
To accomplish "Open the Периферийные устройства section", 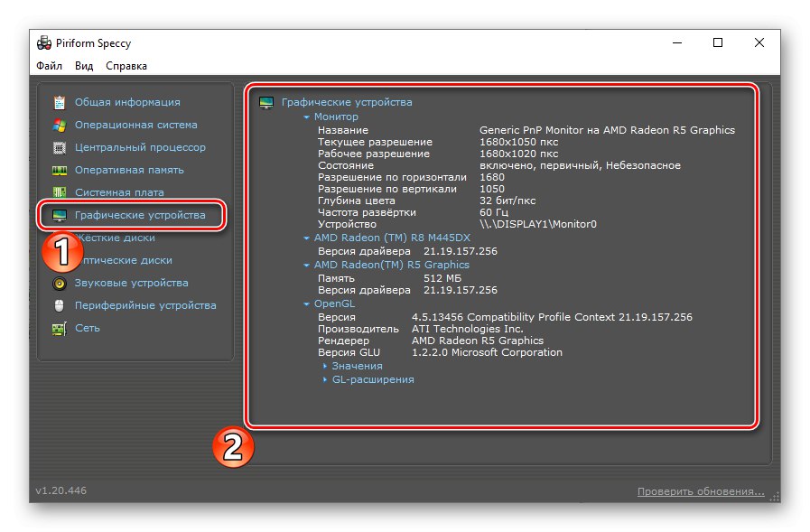I will pos(145,306).
